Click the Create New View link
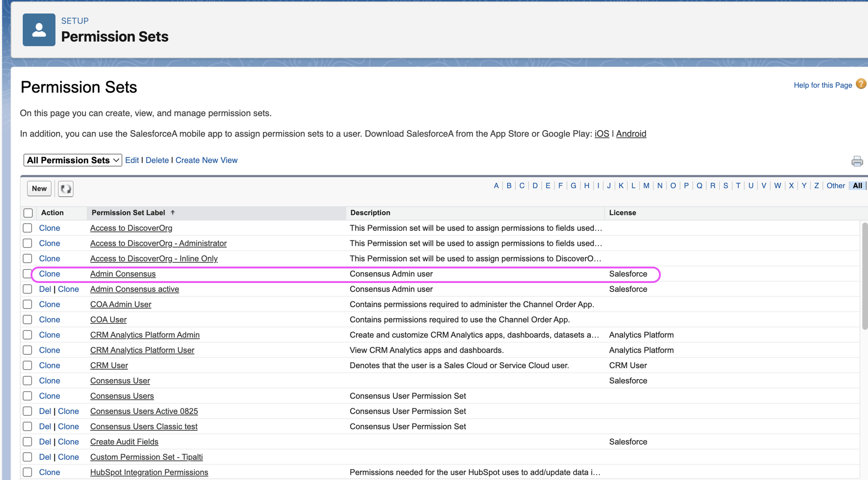Screen dimensions: 868x480 click(x=206, y=160)
